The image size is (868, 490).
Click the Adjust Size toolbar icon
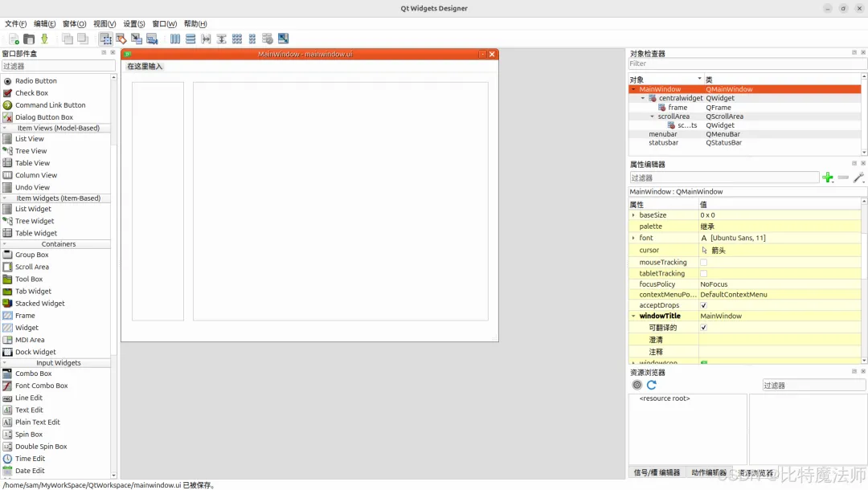[283, 39]
